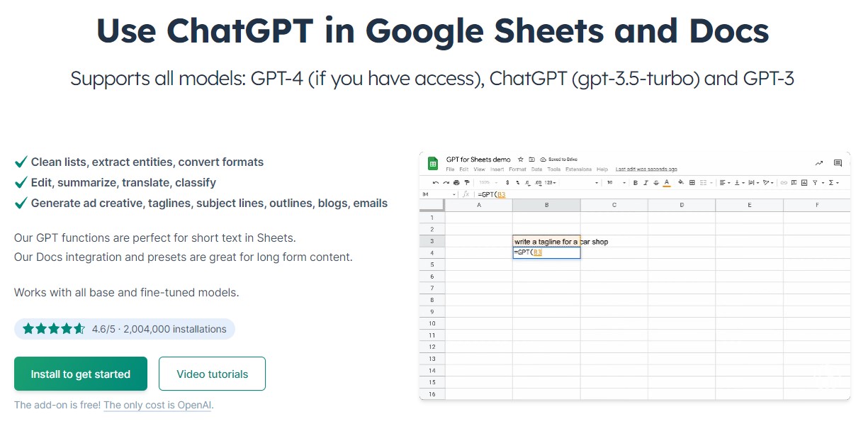Open the comment history icon
This screenshot has height=424, width=868.
click(x=838, y=163)
